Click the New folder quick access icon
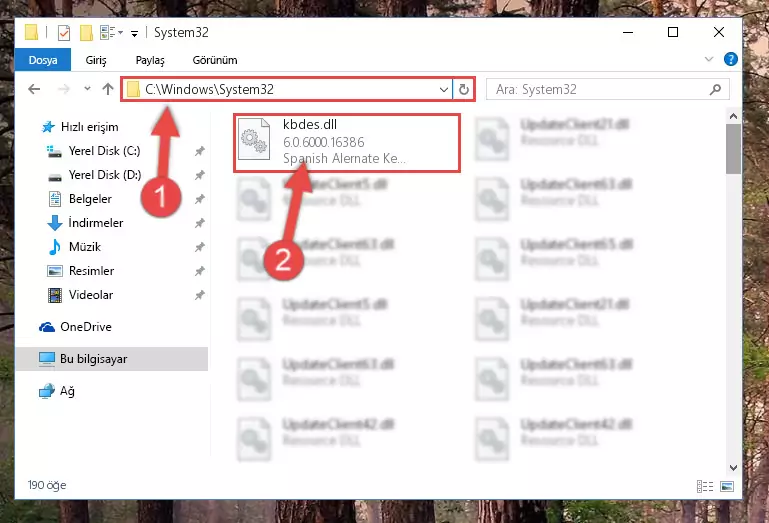This screenshot has height=523, width=769. click(x=86, y=33)
